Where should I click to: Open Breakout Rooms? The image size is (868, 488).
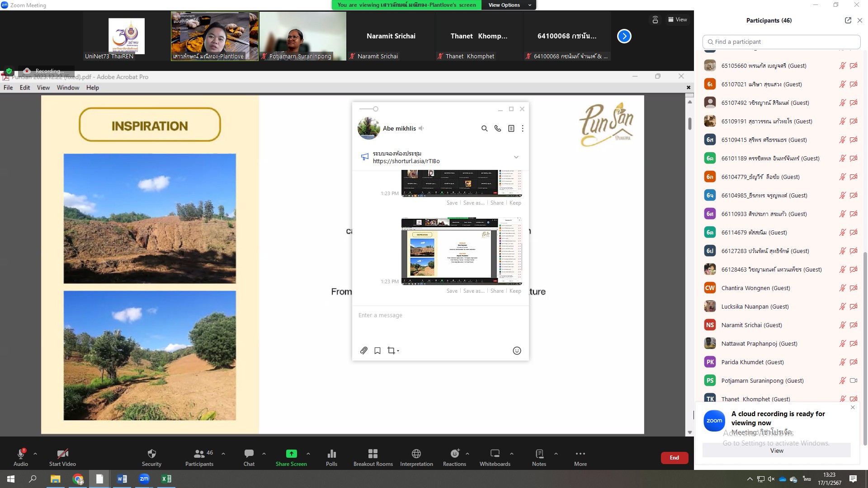[373, 454]
